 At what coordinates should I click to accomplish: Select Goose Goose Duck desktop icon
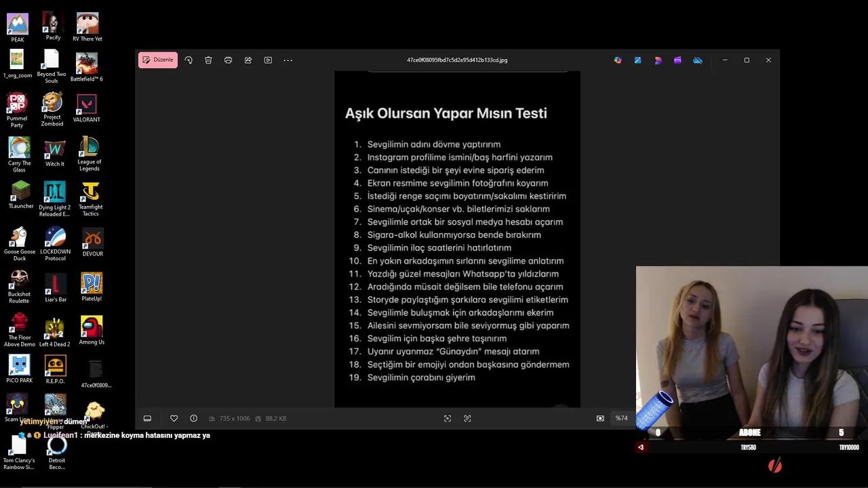point(20,245)
